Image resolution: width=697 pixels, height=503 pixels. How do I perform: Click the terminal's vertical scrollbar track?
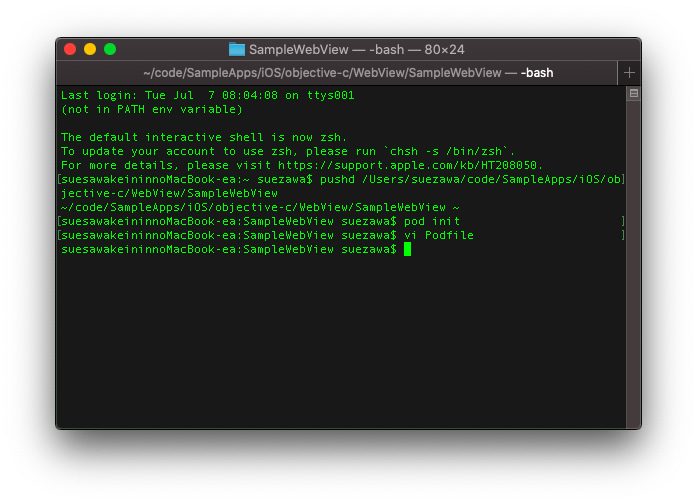pyautogui.click(x=633, y=264)
